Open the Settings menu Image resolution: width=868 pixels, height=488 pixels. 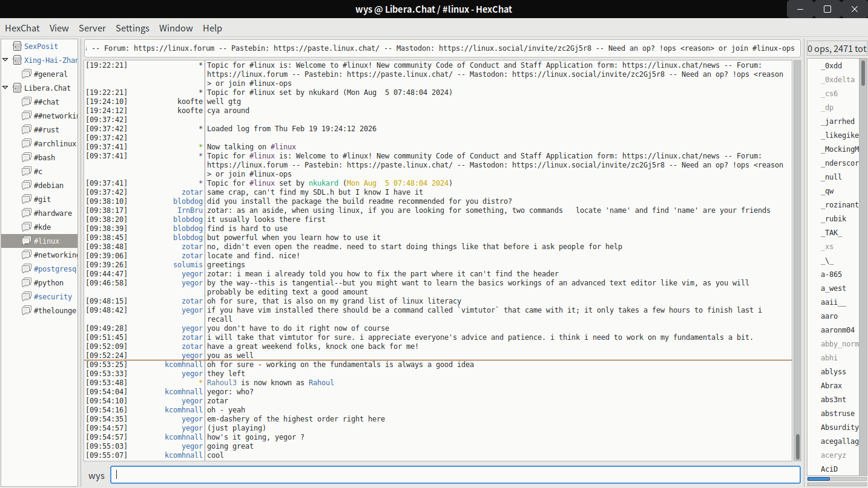132,28
